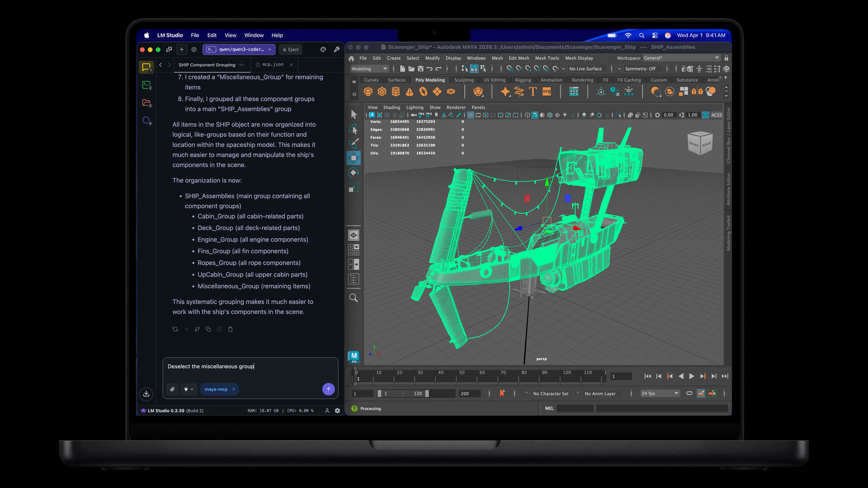
Task: Click the bookmark icon on range slider bar
Action: point(502,393)
